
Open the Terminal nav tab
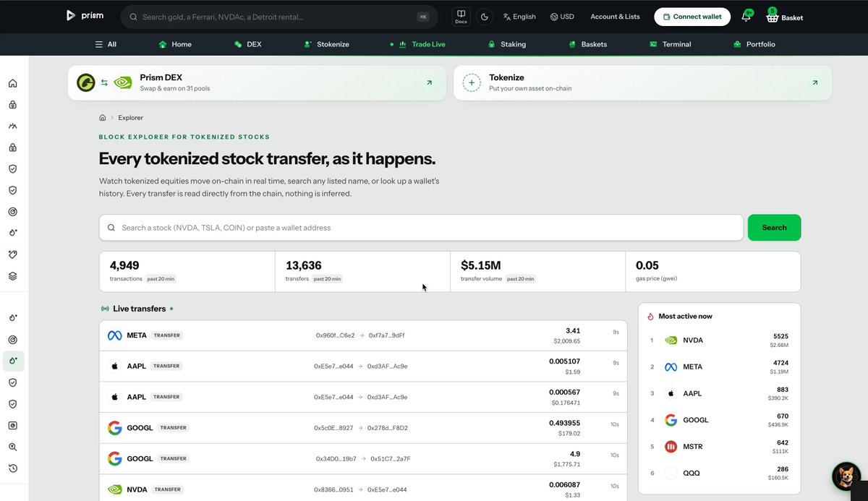[671, 44]
